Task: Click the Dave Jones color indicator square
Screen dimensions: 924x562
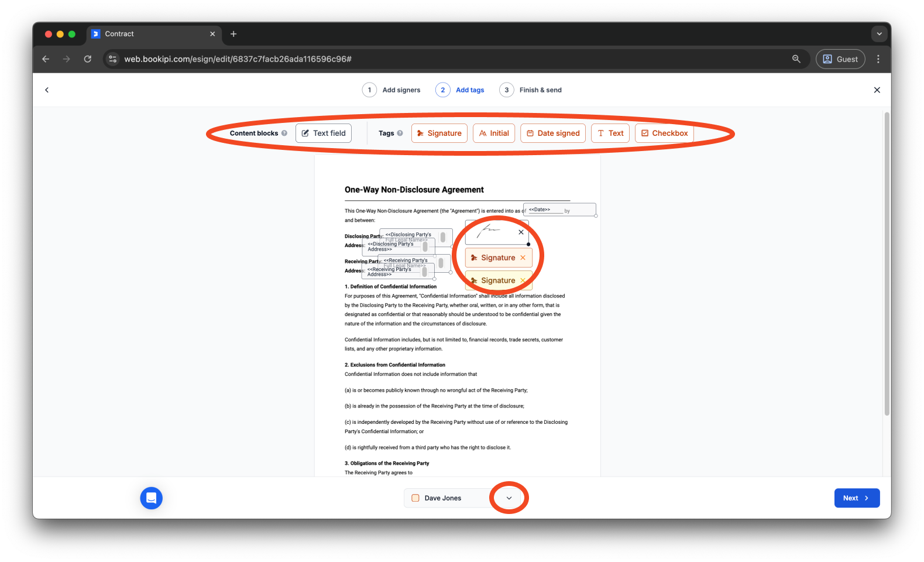Action: click(x=415, y=498)
